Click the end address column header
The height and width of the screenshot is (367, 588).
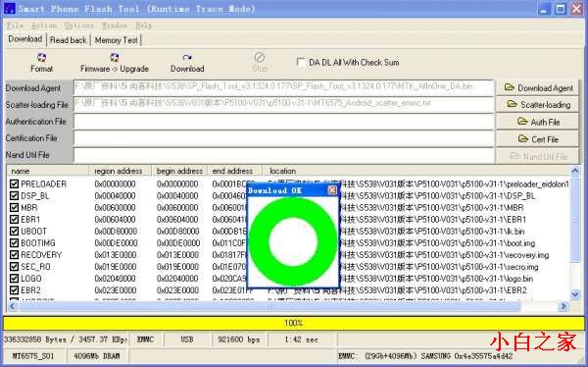234,171
